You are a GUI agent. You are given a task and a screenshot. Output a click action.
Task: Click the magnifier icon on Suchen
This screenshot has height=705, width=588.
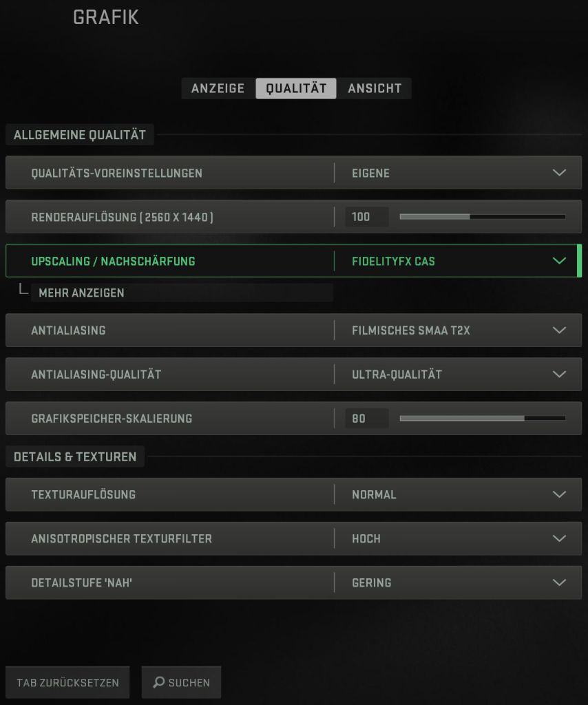point(158,682)
